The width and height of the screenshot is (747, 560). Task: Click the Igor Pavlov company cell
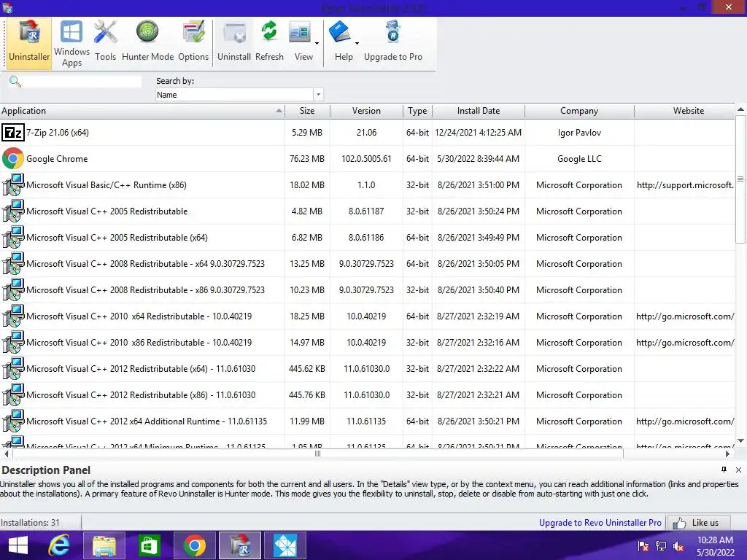pos(579,133)
